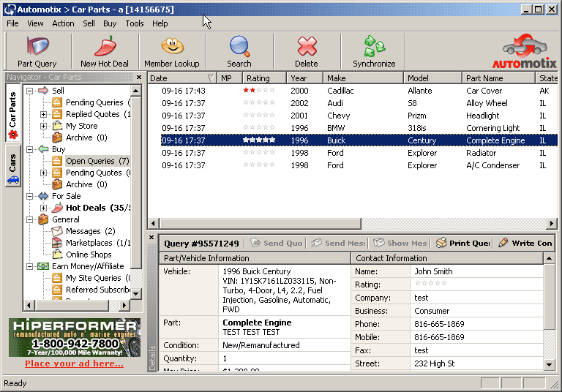Click 'Place your ad here' link
This screenshot has width=562, height=392.
(x=74, y=363)
